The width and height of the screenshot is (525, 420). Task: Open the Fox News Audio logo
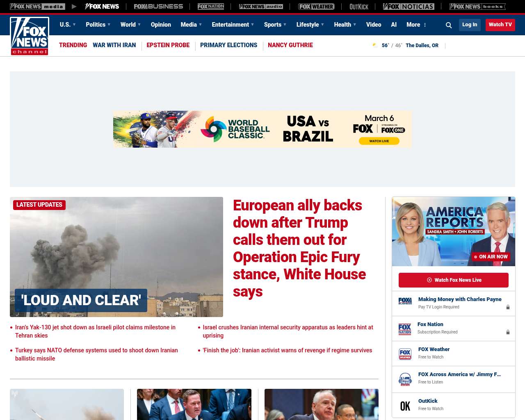tap(261, 7)
